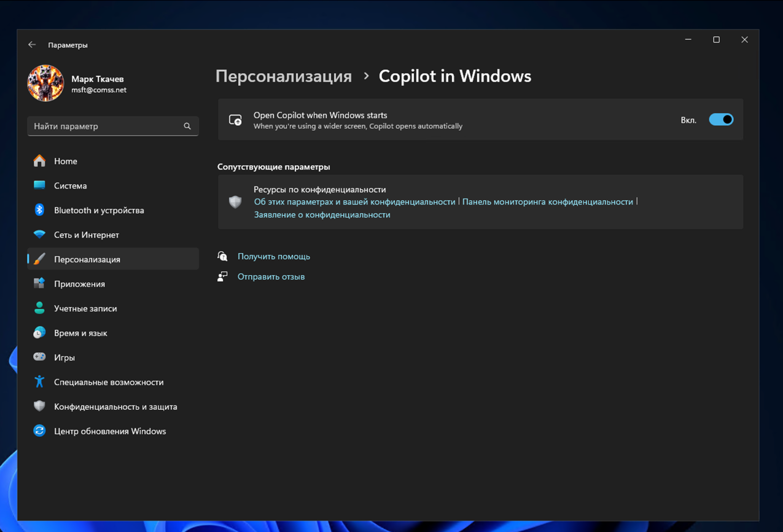Click the Специальные возможности accessibility icon
Viewport: 783px width, 532px height.
(x=39, y=382)
